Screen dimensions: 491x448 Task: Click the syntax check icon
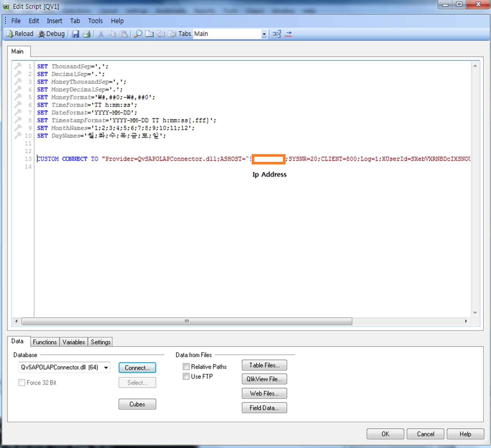click(x=288, y=34)
